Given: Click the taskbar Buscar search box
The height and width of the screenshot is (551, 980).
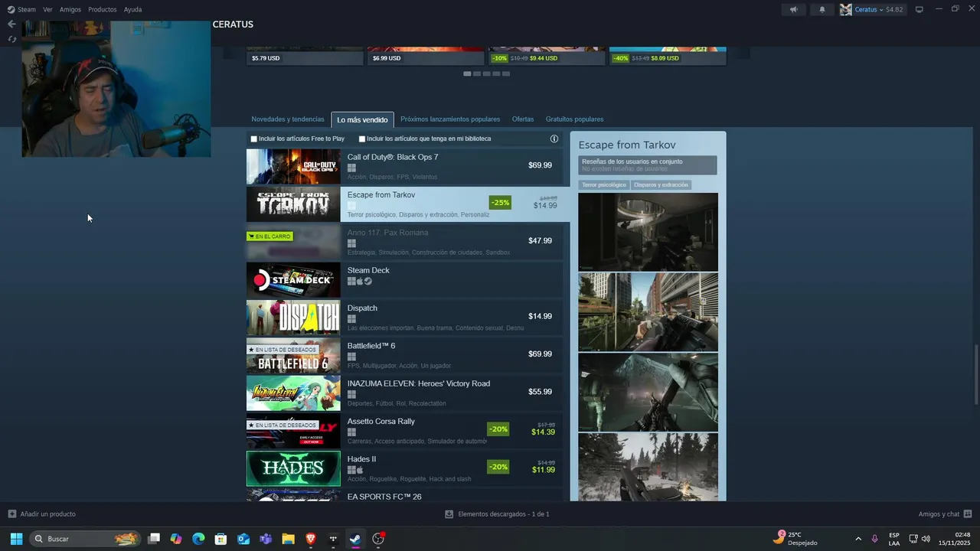Looking at the screenshot, I should 86,539.
